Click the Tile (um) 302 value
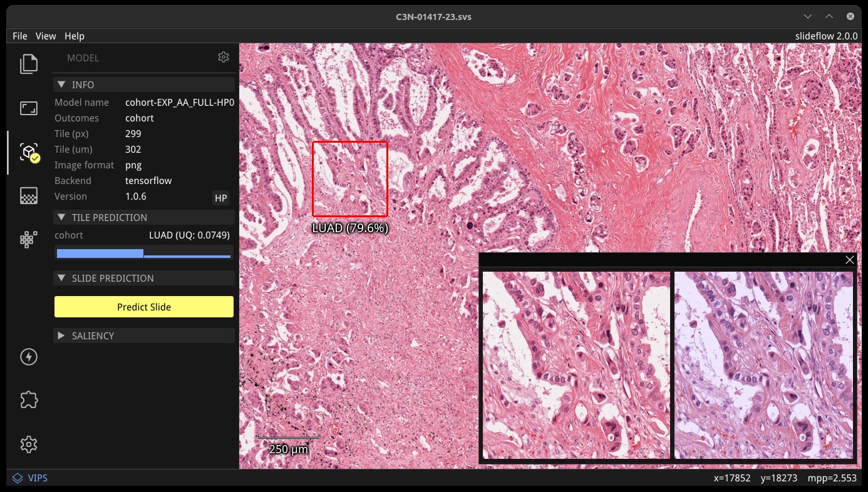The height and width of the screenshot is (492, 868). [x=133, y=150]
